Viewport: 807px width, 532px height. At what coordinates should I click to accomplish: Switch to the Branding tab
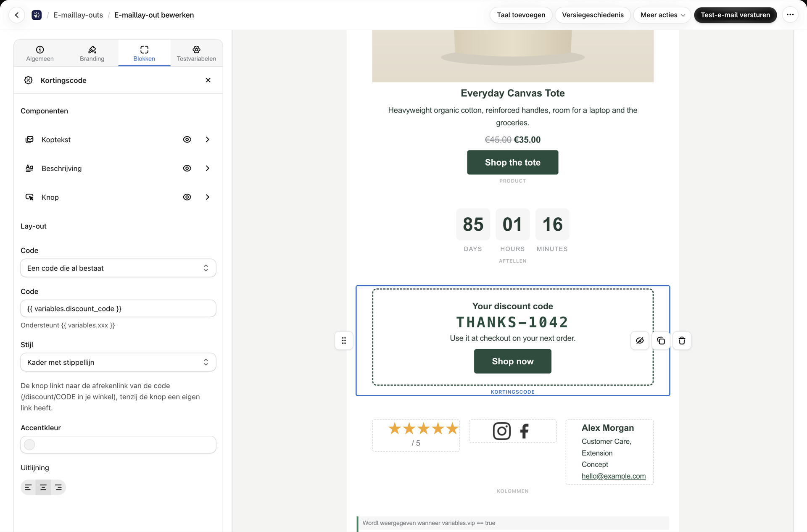click(x=92, y=53)
